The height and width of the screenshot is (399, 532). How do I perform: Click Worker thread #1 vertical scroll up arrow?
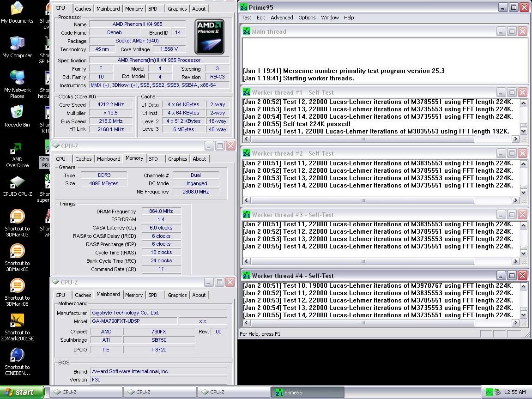point(524,103)
